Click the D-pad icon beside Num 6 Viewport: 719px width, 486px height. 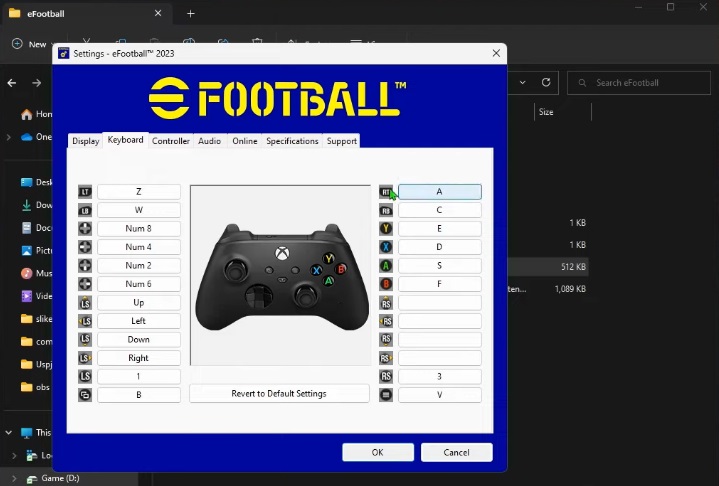tap(85, 284)
